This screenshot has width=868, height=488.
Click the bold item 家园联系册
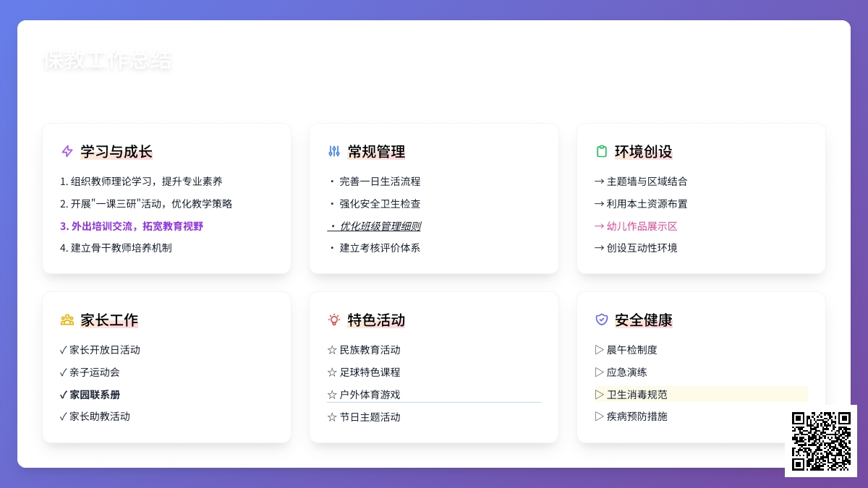pyautogui.click(x=90, y=395)
